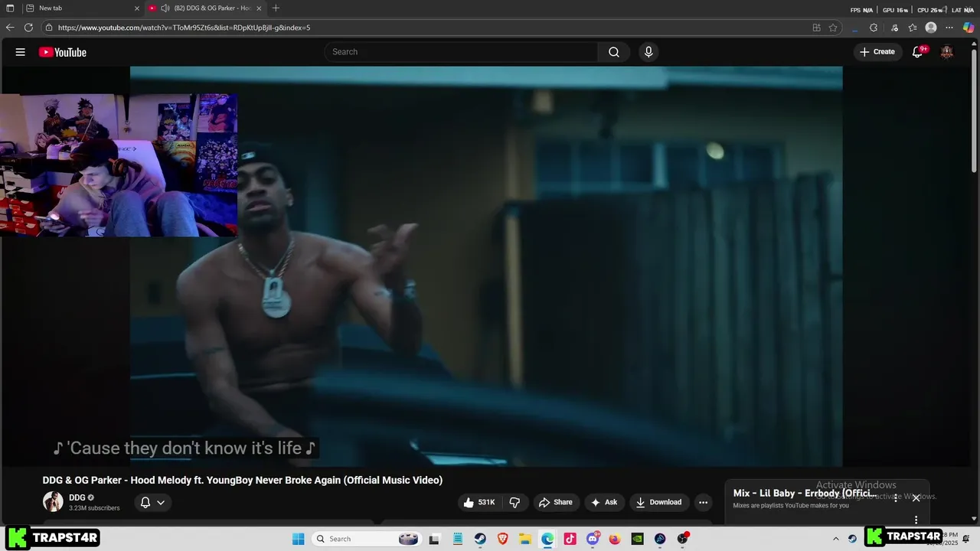
Task: Open NVIDIA app from the taskbar
Action: point(637,539)
